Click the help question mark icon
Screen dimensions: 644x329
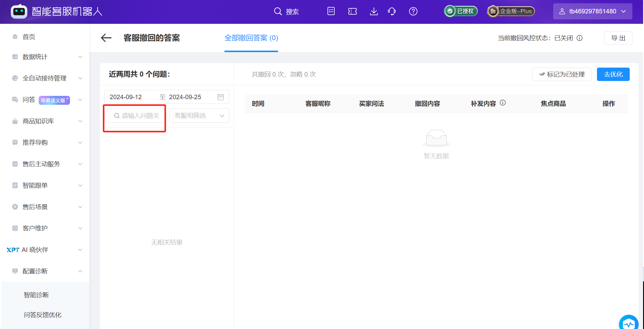click(x=413, y=11)
